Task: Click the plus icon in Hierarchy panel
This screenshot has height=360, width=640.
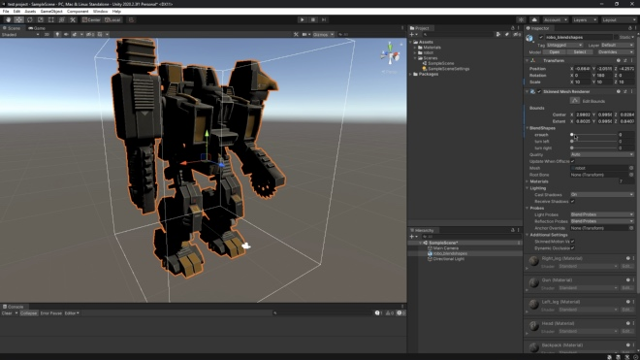Action: click(413, 237)
